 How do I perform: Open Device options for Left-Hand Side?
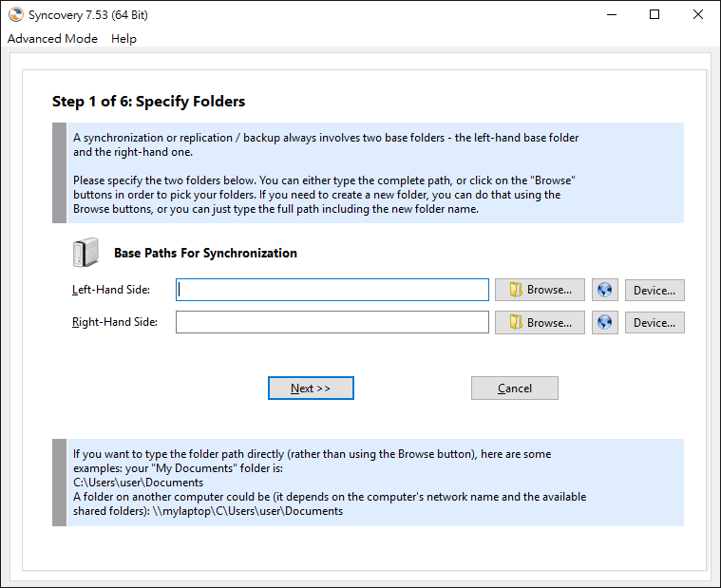click(x=655, y=290)
